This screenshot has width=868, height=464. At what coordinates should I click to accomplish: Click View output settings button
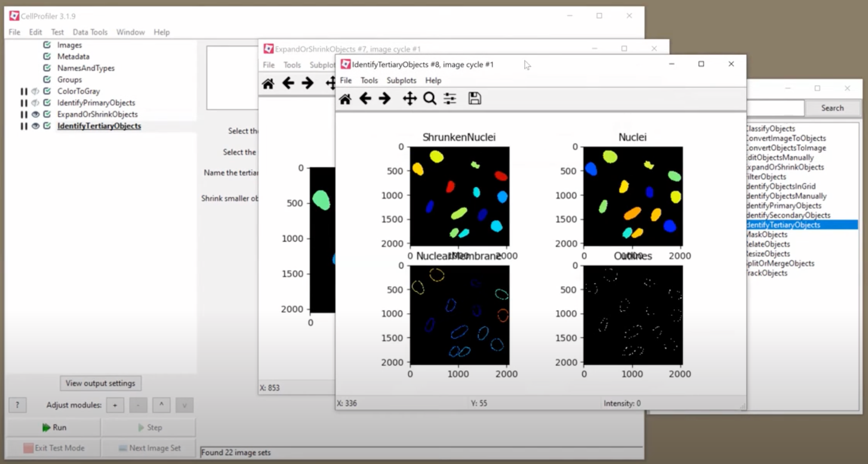[101, 383]
